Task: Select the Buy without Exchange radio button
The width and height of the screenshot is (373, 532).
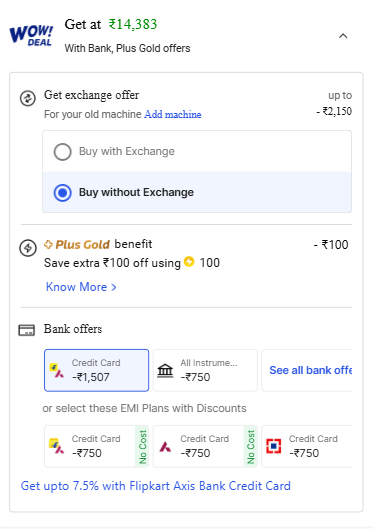Action: click(62, 193)
